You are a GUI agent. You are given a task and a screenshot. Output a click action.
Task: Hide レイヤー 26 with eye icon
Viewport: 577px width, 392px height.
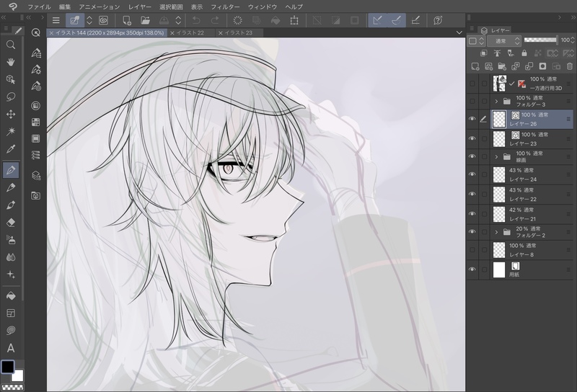(472, 119)
